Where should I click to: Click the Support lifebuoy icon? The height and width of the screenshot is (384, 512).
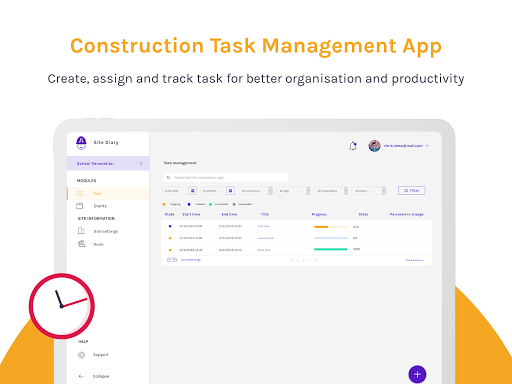(x=81, y=355)
